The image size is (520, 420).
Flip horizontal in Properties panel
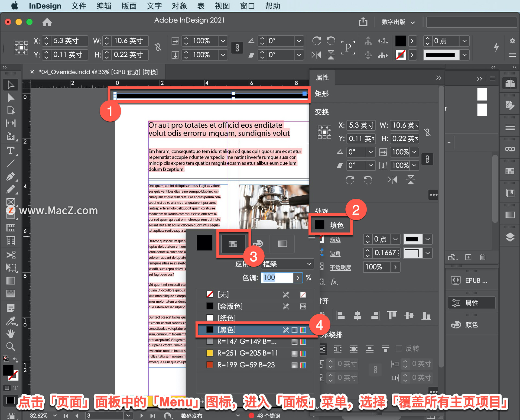(x=392, y=180)
